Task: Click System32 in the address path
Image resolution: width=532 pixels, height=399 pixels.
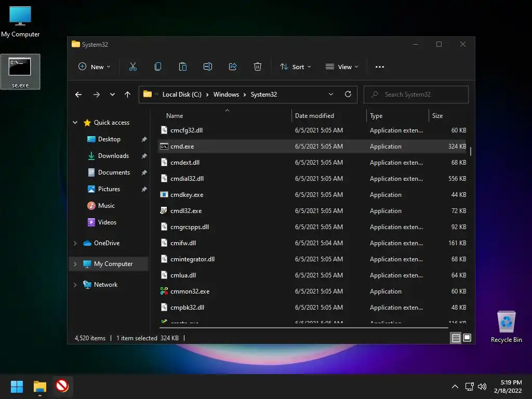Action: pyautogui.click(x=263, y=95)
